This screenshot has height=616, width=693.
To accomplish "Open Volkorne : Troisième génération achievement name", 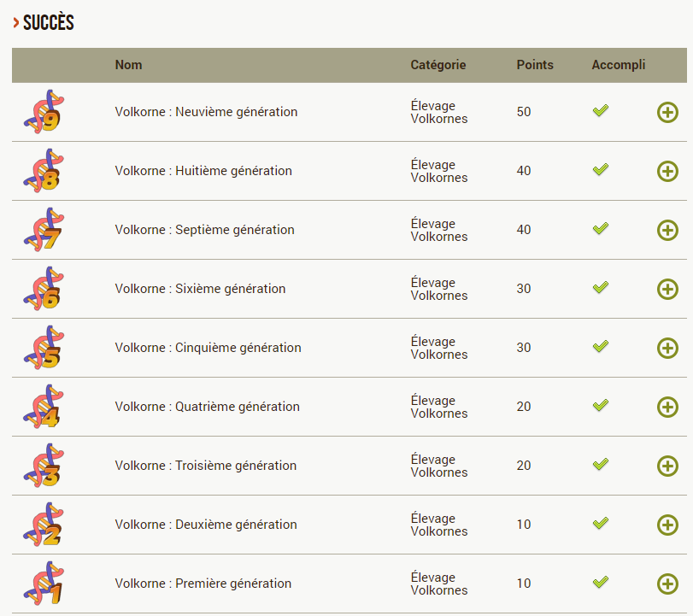I will [x=206, y=466].
